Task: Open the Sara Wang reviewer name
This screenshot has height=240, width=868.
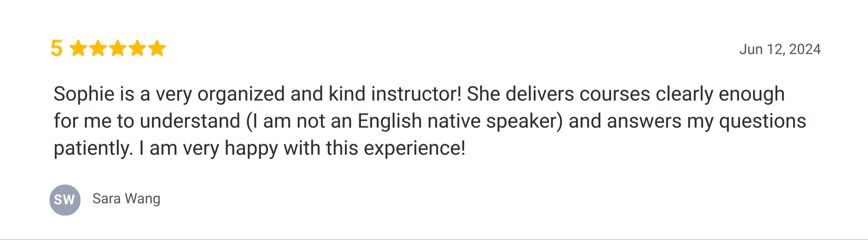Action: tap(126, 199)
